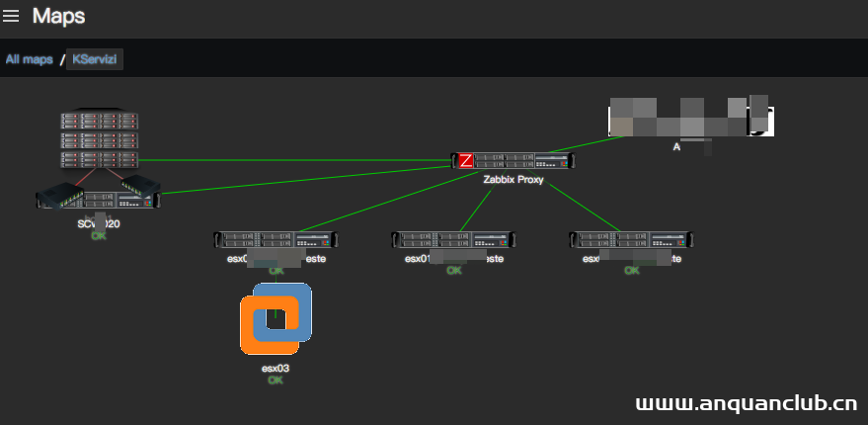Click the rightmost esx rack server icon
868x425 pixels.
click(x=631, y=239)
